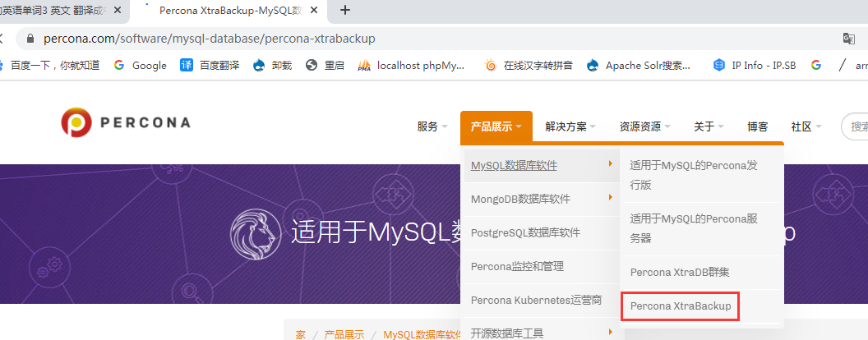
Task: Click the 产品展示 breadcrumb link
Action: click(344, 334)
